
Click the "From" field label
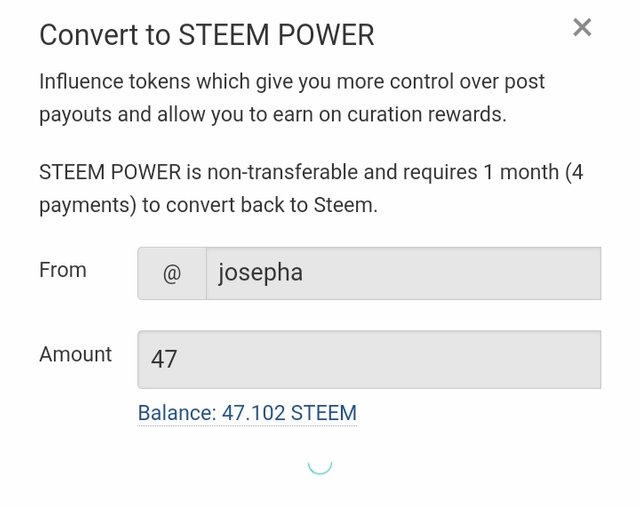coord(63,270)
